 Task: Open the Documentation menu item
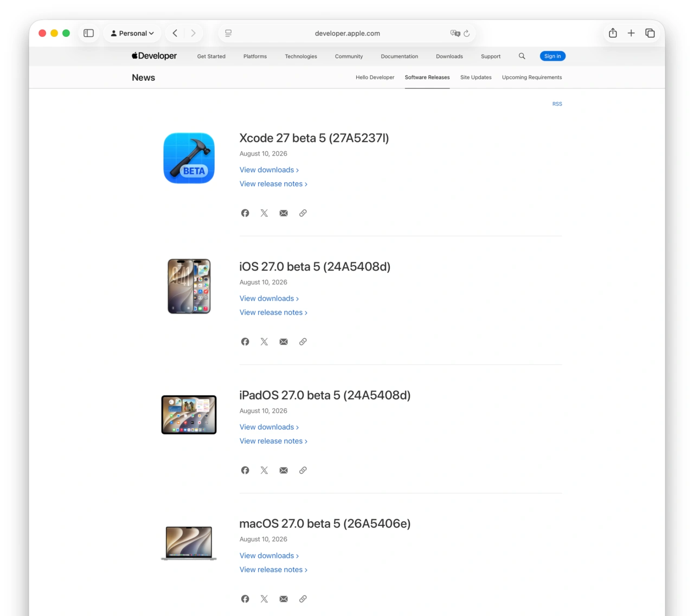pos(400,56)
